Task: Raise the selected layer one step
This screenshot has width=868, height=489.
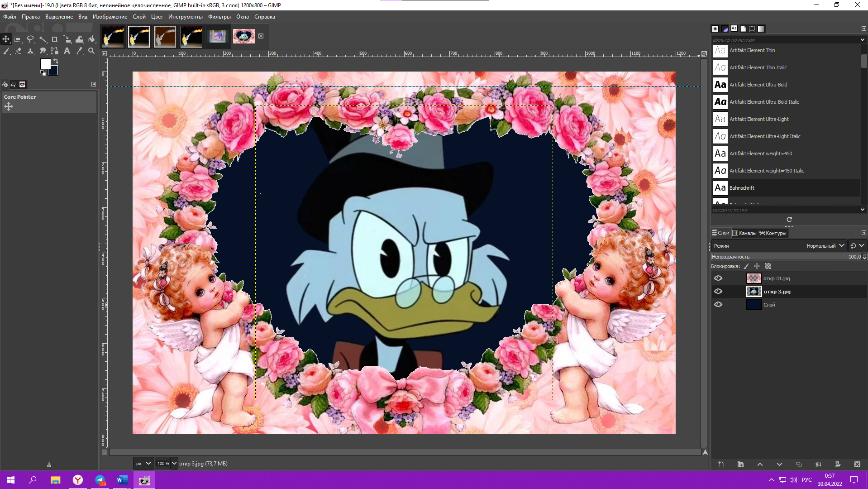Action: pos(760,465)
